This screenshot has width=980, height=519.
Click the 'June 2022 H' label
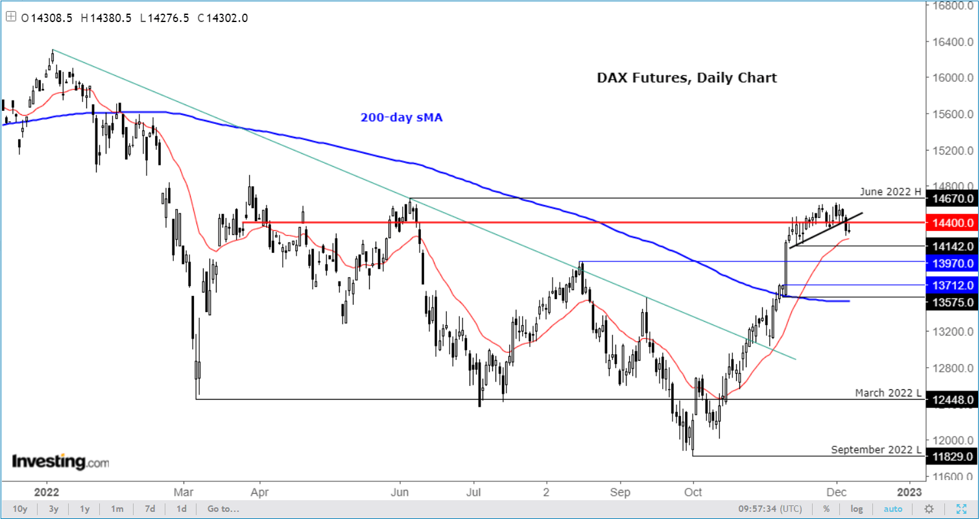(x=891, y=191)
